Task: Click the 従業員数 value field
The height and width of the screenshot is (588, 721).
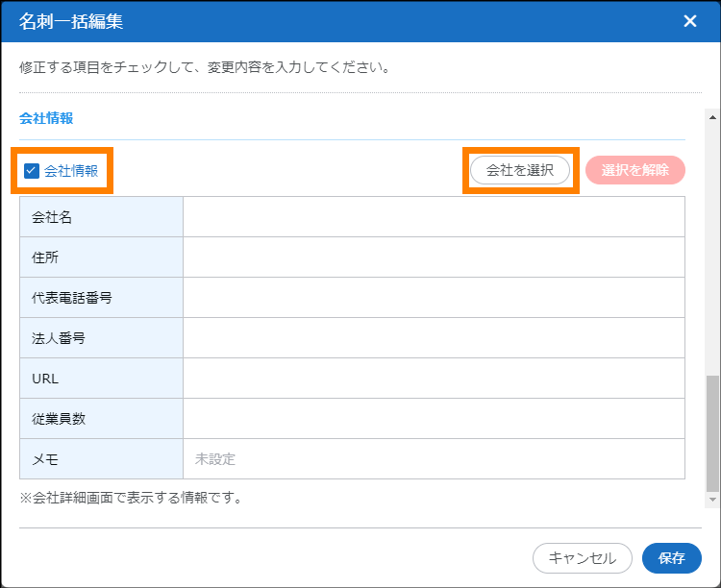Action: (433, 419)
